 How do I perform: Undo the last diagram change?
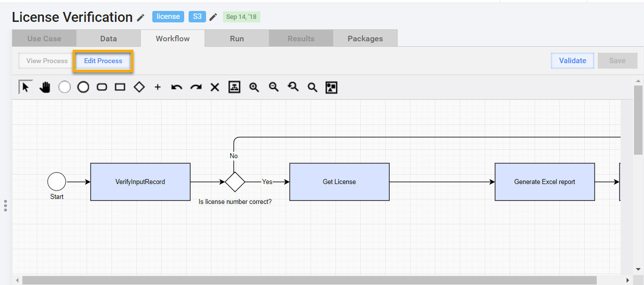click(x=177, y=87)
